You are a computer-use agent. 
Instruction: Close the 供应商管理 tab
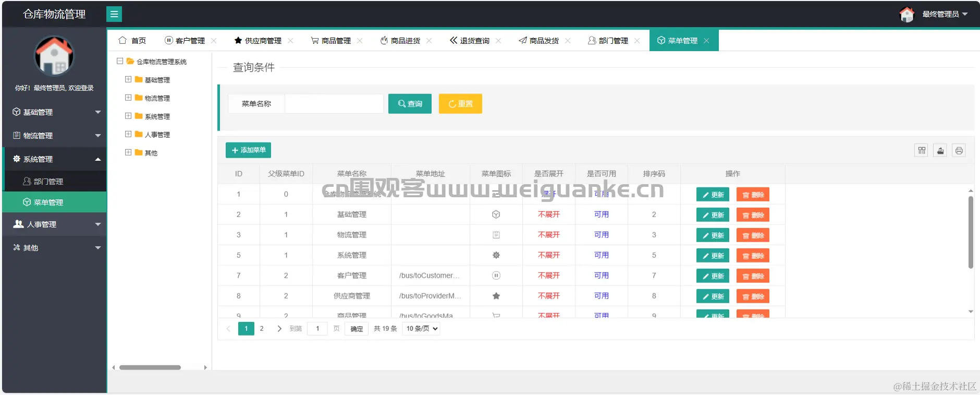[x=290, y=41]
